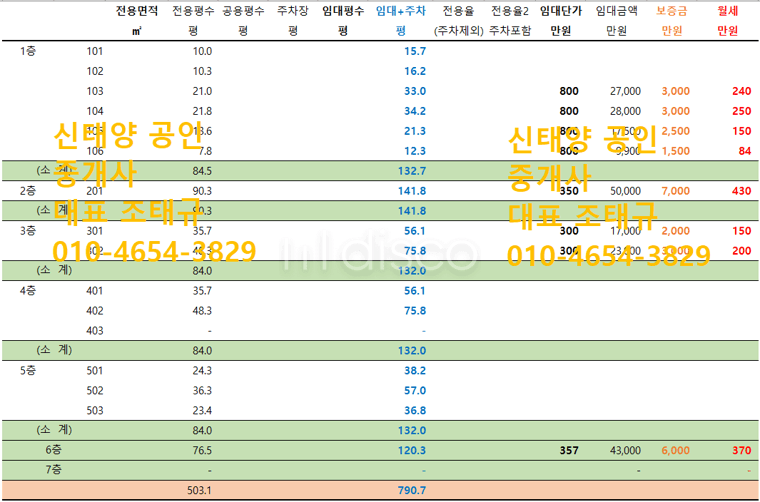The height and width of the screenshot is (502, 760).
Task: Select the 전용면적 column header
Action: point(137,11)
